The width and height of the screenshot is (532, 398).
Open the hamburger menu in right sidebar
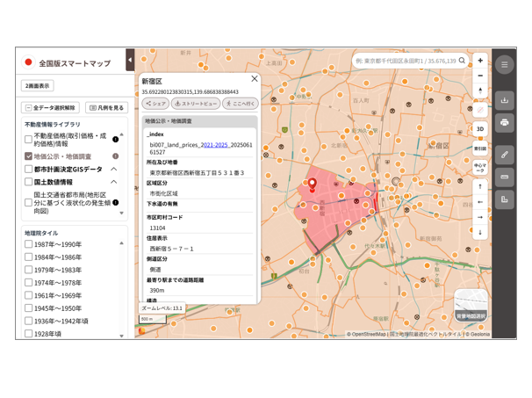coord(504,65)
